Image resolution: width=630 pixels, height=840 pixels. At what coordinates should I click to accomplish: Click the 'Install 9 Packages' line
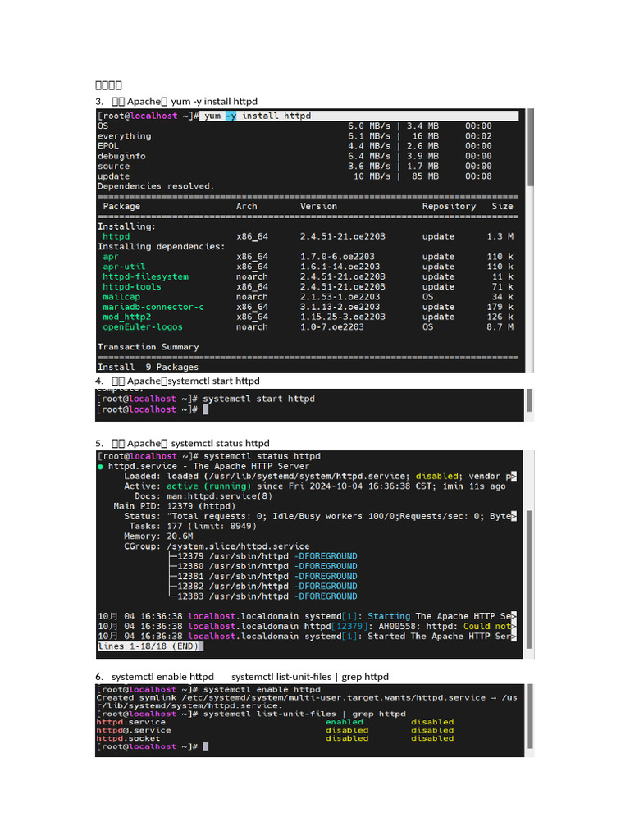coord(148,367)
